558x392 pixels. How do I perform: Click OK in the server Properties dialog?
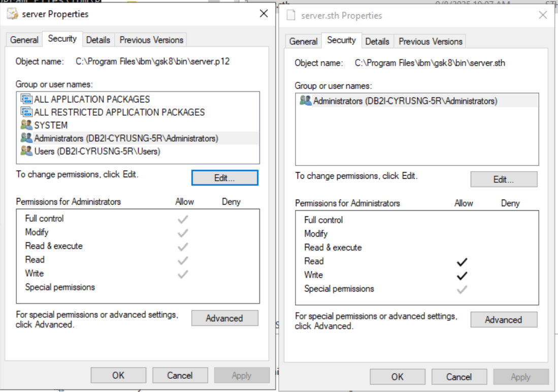click(118, 375)
